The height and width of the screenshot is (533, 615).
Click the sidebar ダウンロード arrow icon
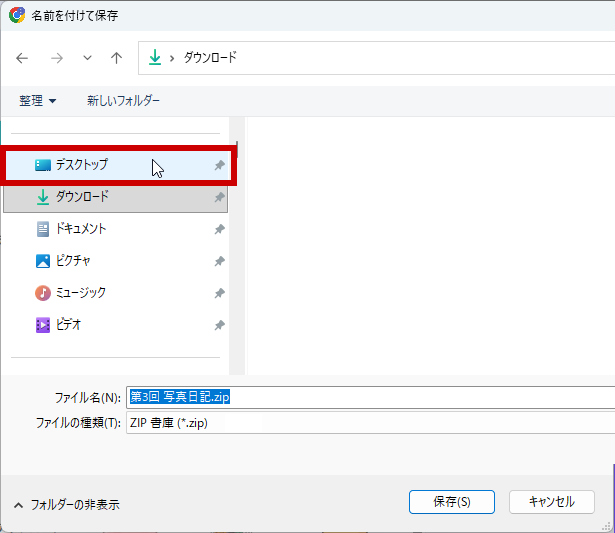pyautogui.click(x=43, y=197)
